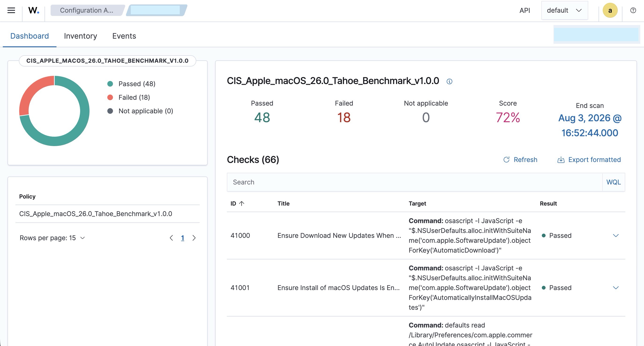Focus the checks Search field
The height and width of the screenshot is (346, 644).
(x=415, y=182)
